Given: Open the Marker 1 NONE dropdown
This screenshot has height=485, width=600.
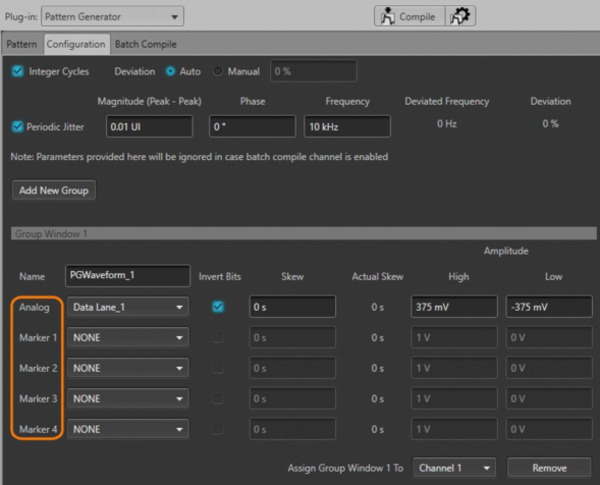Looking at the screenshot, I should coord(127,338).
